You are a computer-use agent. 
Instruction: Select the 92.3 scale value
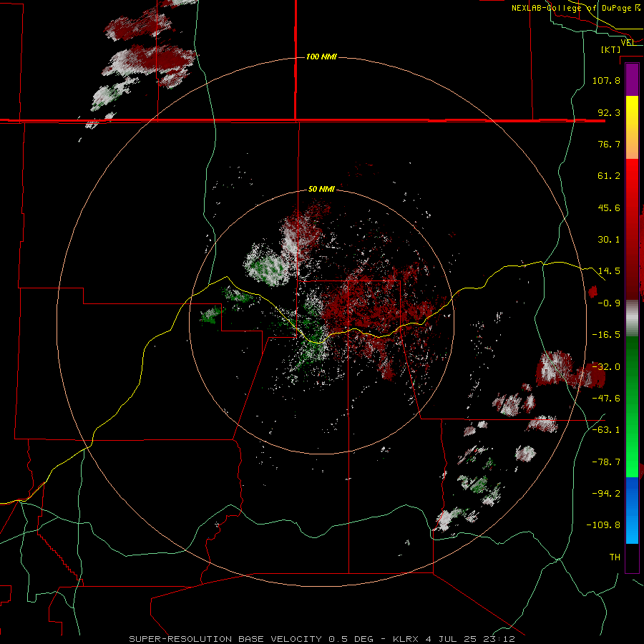[609, 112]
